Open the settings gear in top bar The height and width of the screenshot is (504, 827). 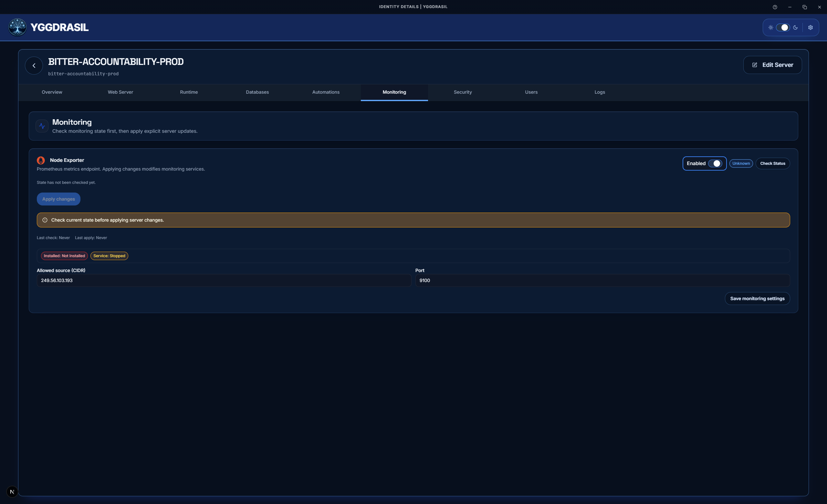coord(811,27)
